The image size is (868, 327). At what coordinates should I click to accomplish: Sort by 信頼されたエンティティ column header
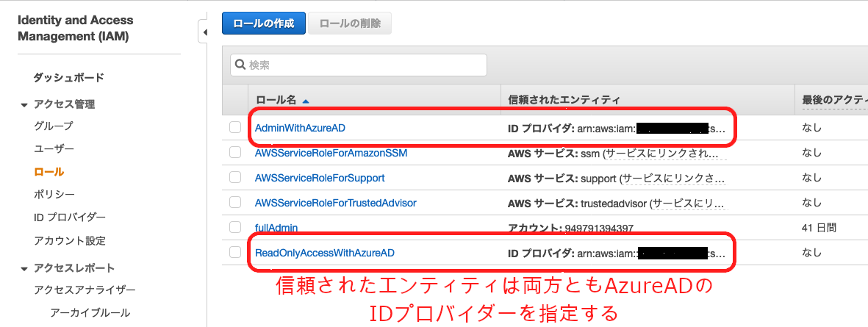pyautogui.click(x=564, y=100)
